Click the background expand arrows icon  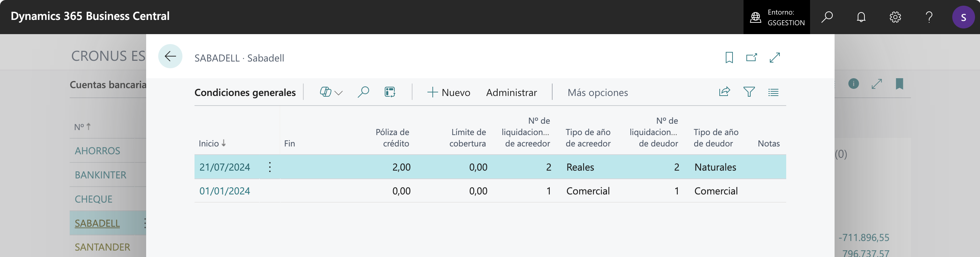coord(877,84)
